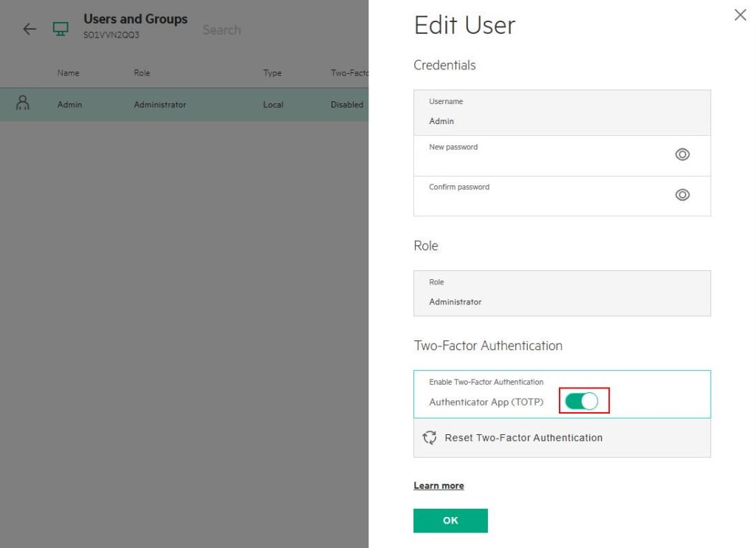Open the Role field showing Administrator

click(x=561, y=293)
